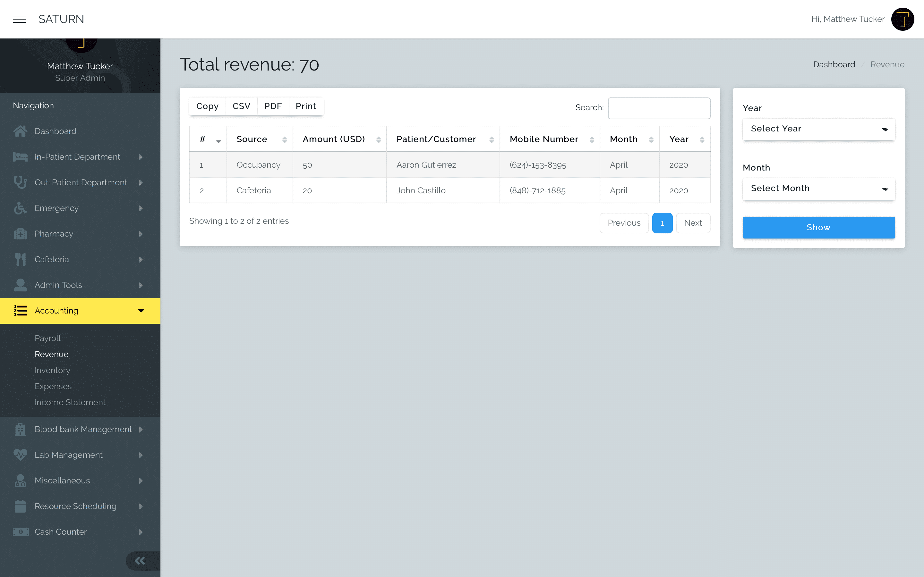Click the Cafeteria utensils icon
The image size is (924, 577).
point(20,259)
